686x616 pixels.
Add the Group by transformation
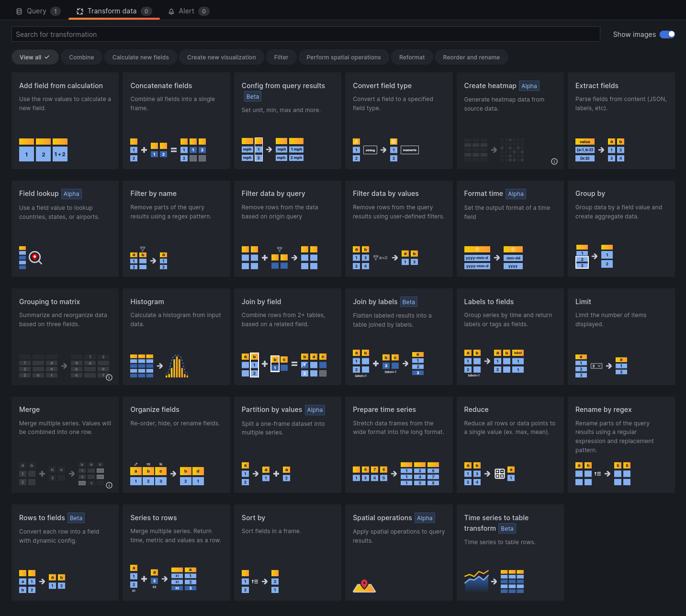(x=621, y=228)
